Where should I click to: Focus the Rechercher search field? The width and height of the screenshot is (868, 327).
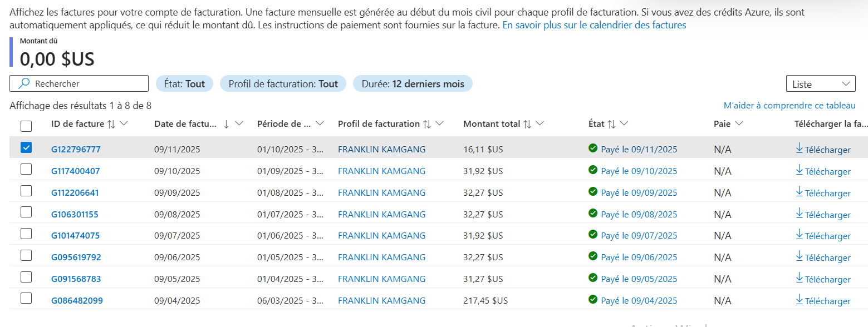(x=79, y=83)
